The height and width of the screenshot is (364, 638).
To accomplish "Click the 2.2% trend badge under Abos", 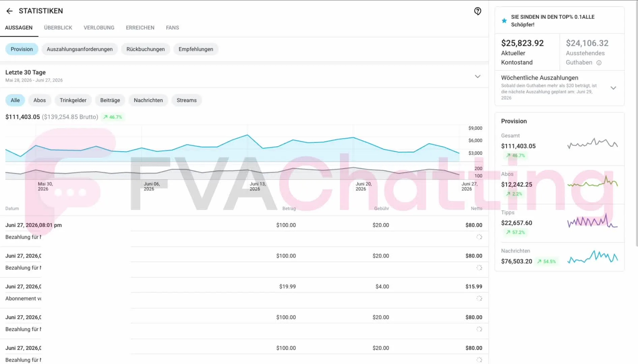I will point(514,194).
